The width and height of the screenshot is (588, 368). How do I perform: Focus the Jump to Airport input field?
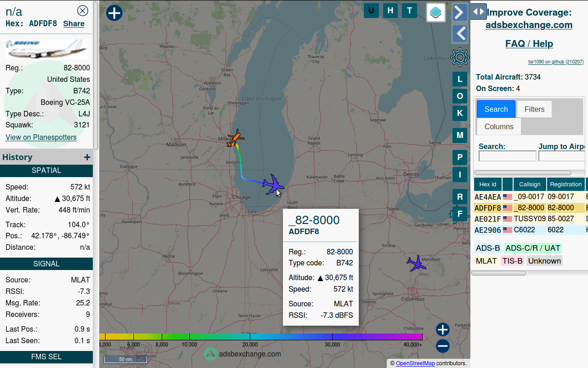[563, 156]
